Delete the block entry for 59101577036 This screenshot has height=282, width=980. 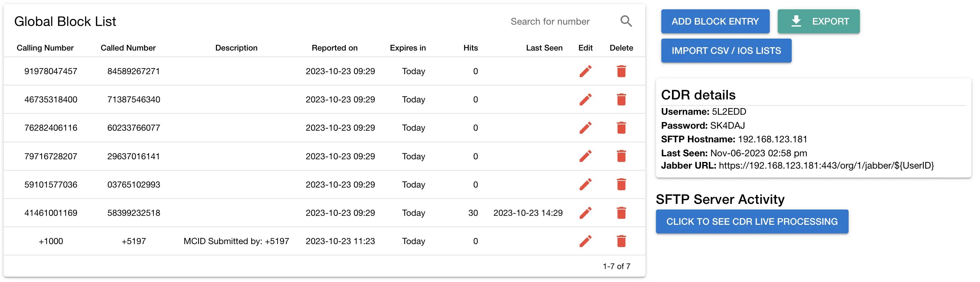pos(621,185)
